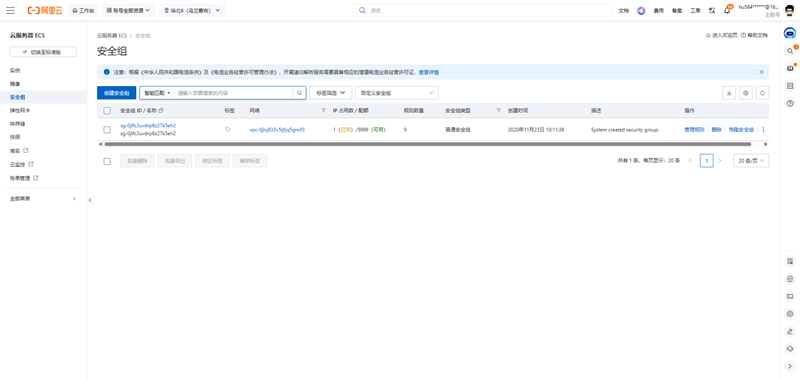Close the blue notice banner
Screen dimensions: 800x379
761,72
